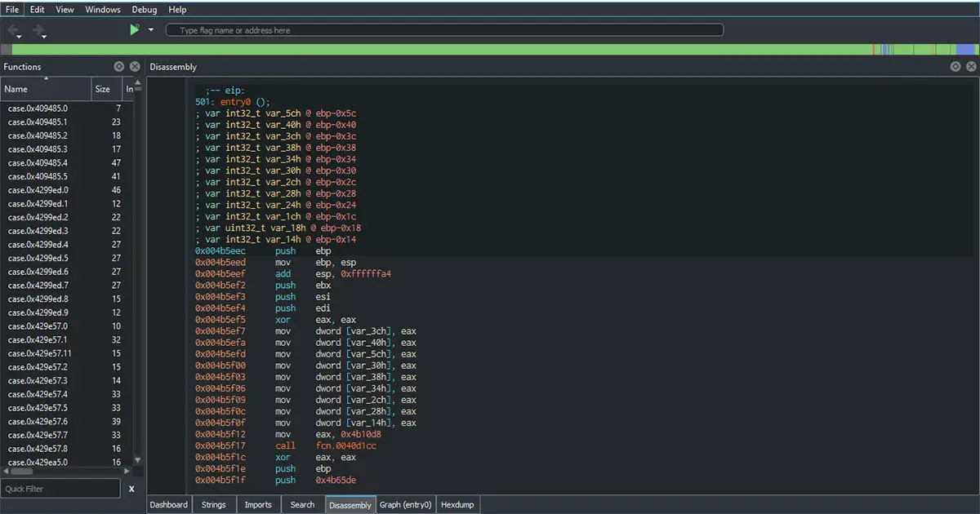This screenshot has width=980, height=514.
Task: Select function case.0x409485.0
Action: click(65, 108)
